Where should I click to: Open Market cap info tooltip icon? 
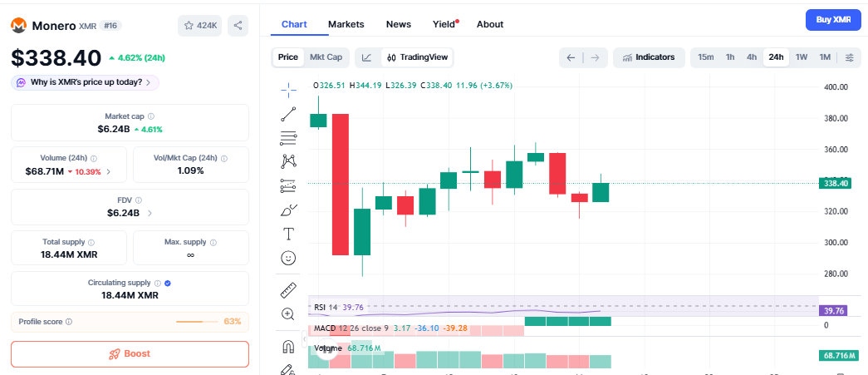coord(151,116)
